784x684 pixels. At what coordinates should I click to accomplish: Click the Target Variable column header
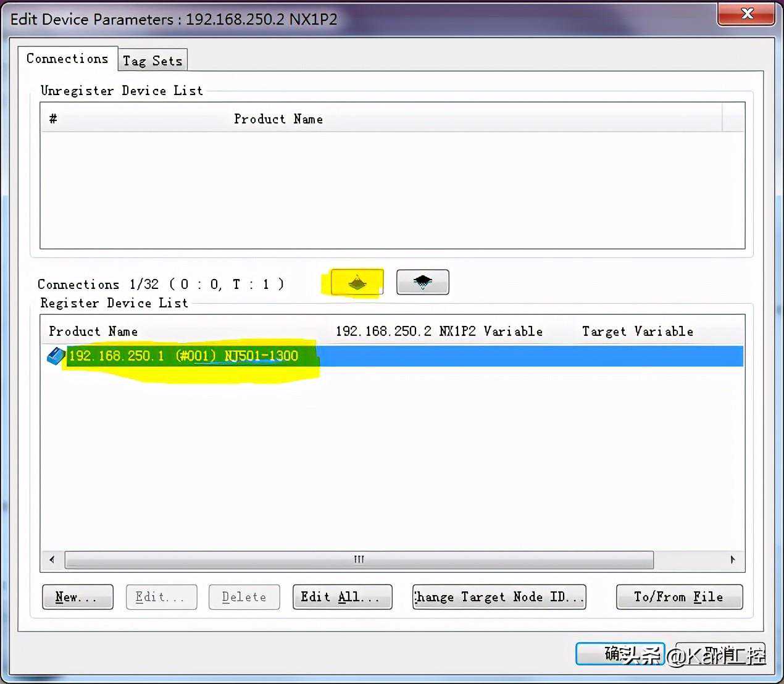637,332
